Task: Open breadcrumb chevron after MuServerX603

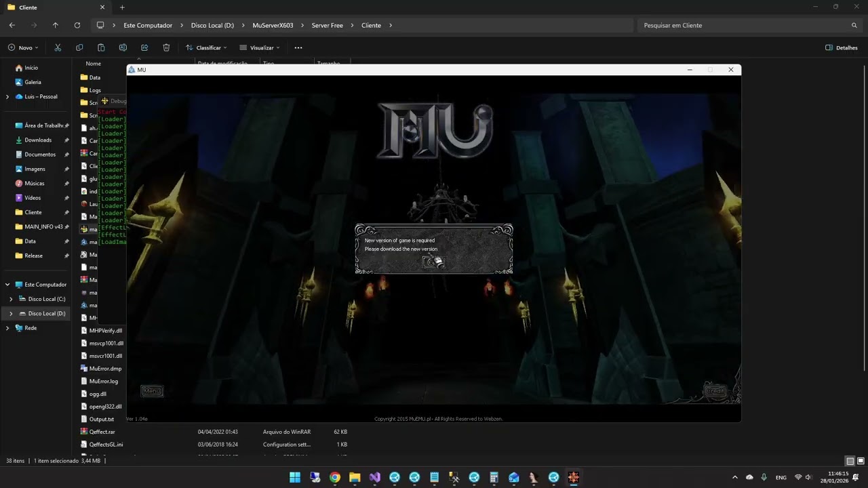Action: (302, 25)
